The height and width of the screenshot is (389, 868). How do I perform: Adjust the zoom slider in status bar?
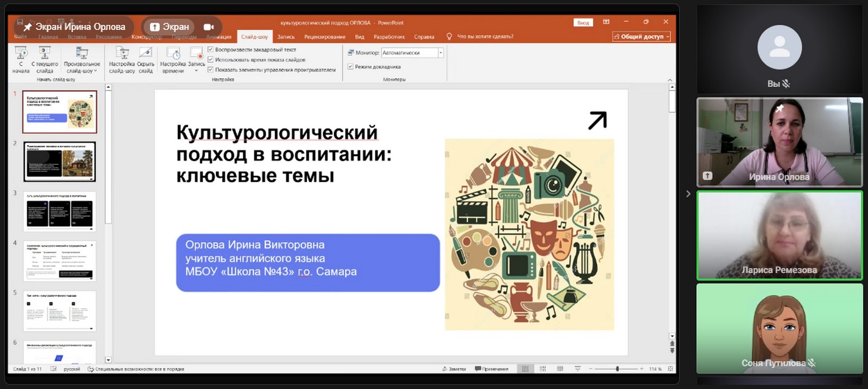tap(617, 369)
